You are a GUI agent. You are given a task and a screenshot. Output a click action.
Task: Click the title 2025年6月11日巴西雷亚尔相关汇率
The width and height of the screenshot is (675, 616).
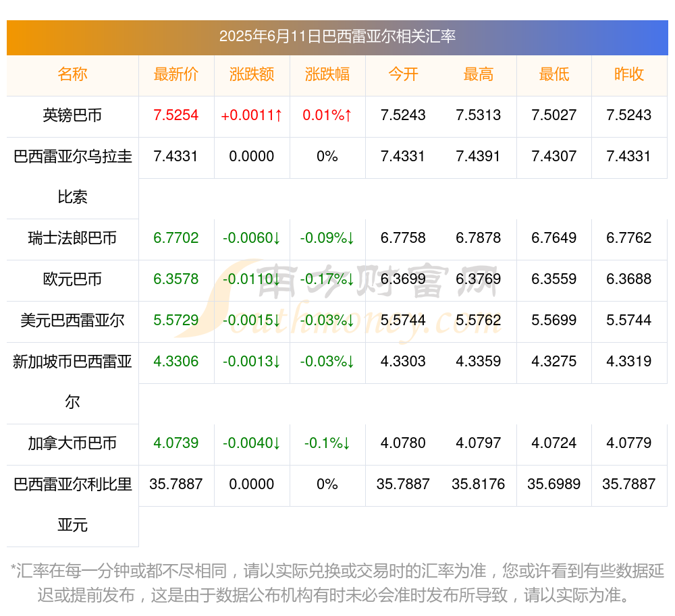coord(337,36)
